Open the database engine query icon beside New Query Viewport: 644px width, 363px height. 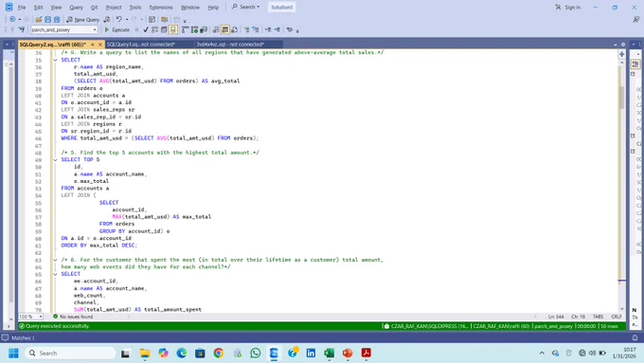click(x=107, y=19)
